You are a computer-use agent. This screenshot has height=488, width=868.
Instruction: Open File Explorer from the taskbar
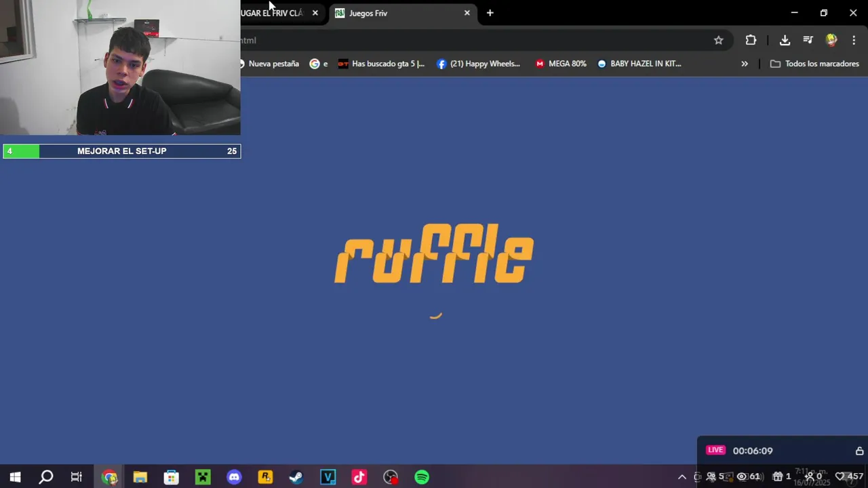pyautogui.click(x=140, y=477)
